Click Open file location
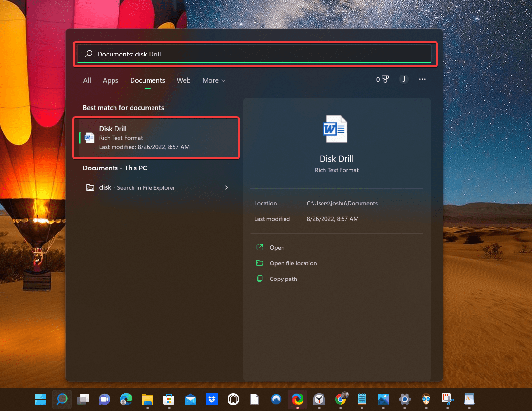Image resolution: width=532 pixels, height=411 pixels. [x=293, y=263]
